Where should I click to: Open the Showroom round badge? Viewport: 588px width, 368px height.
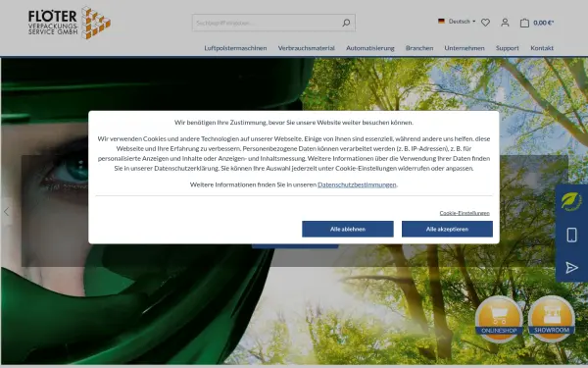point(551,319)
